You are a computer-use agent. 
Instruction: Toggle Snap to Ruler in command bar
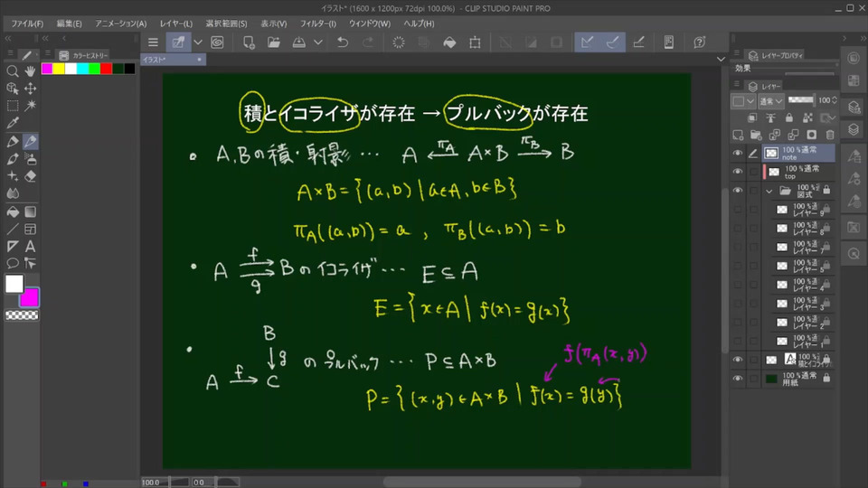click(x=588, y=42)
